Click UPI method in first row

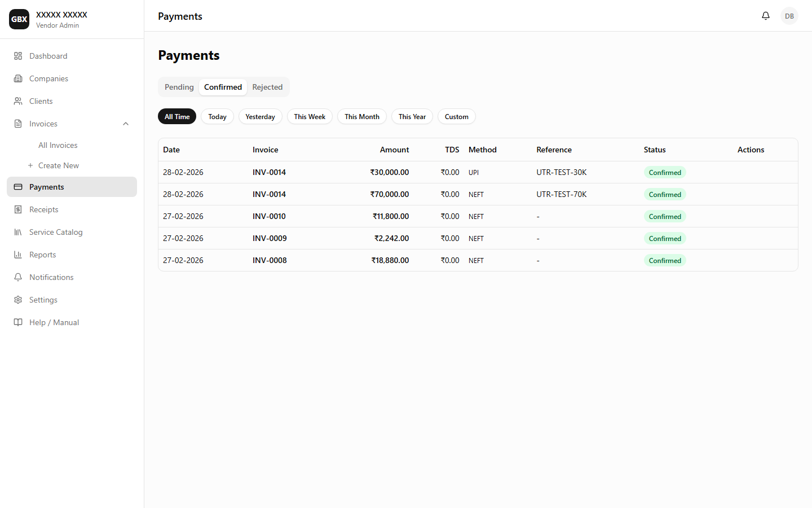tap(474, 172)
